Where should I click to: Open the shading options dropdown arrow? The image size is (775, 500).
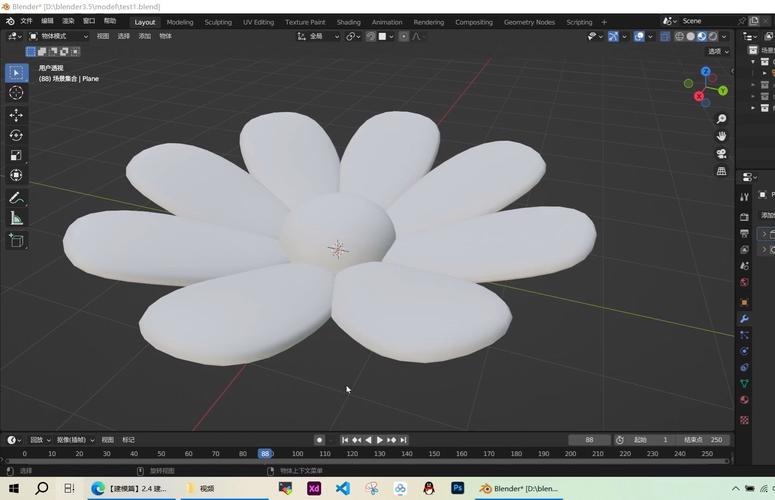[724, 37]
